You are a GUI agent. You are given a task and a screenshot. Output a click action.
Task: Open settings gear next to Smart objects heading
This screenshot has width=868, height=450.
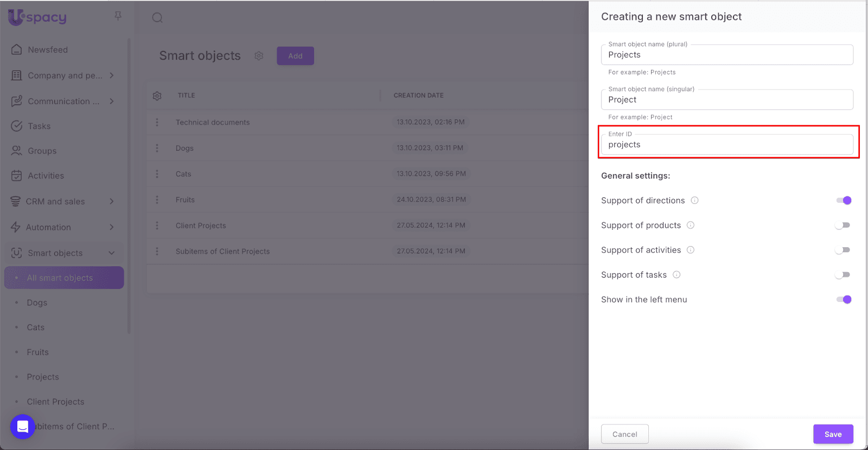click(x=259, y=56)
